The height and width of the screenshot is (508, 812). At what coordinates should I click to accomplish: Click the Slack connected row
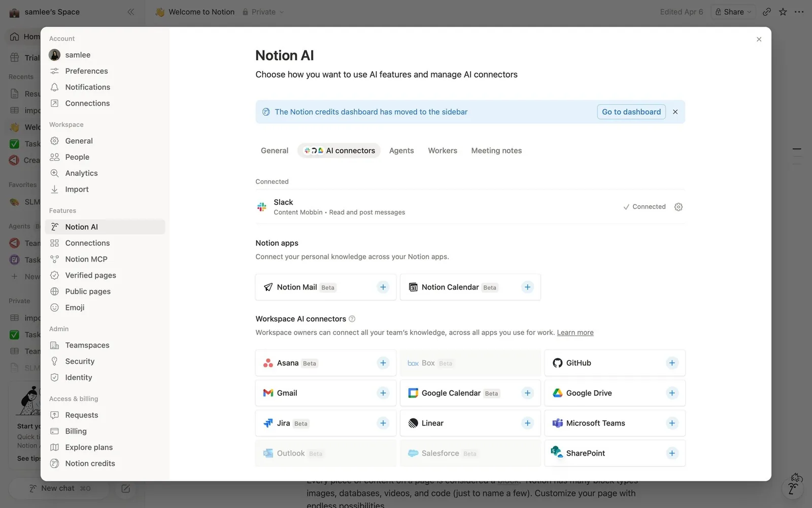tap(470, 207)
